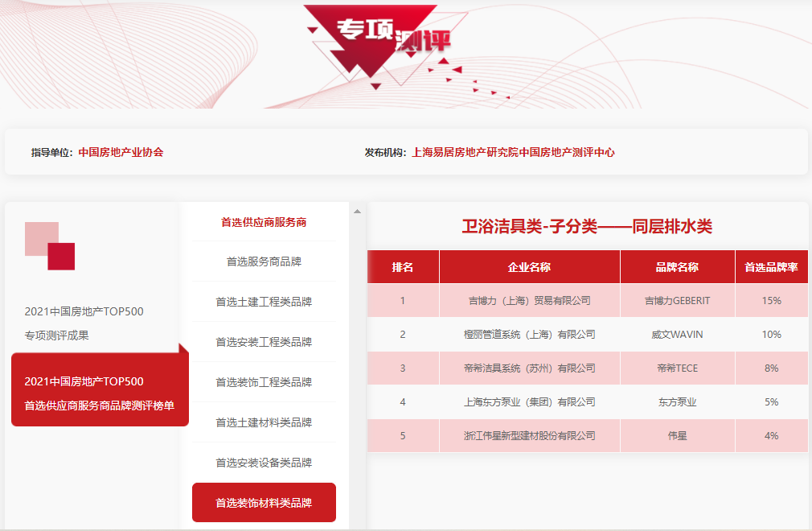The height and width of the screenshot is (531, 812).
Task: Open 首选装饰工程类品牌 category
Action: click(x=264, y=382)
